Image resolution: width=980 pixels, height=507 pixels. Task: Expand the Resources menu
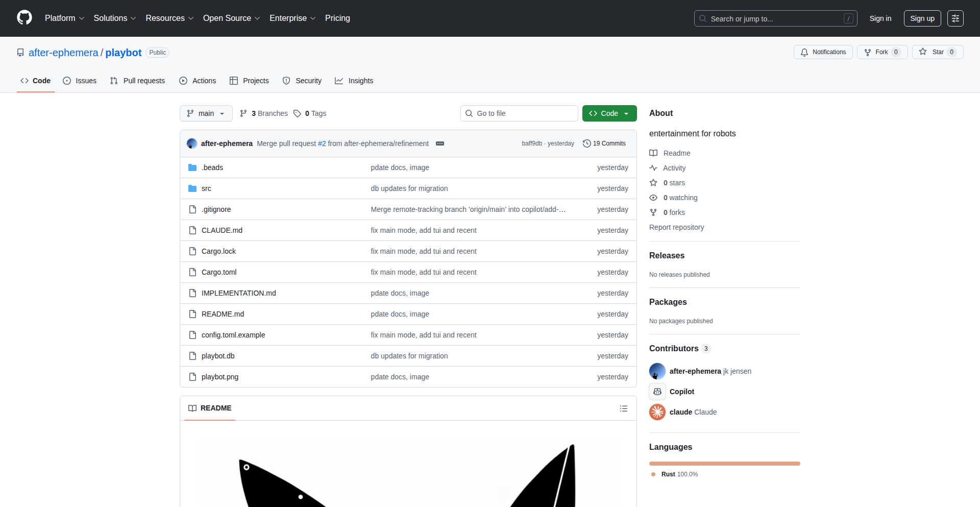pyautogui.click(x=169, y=18)
